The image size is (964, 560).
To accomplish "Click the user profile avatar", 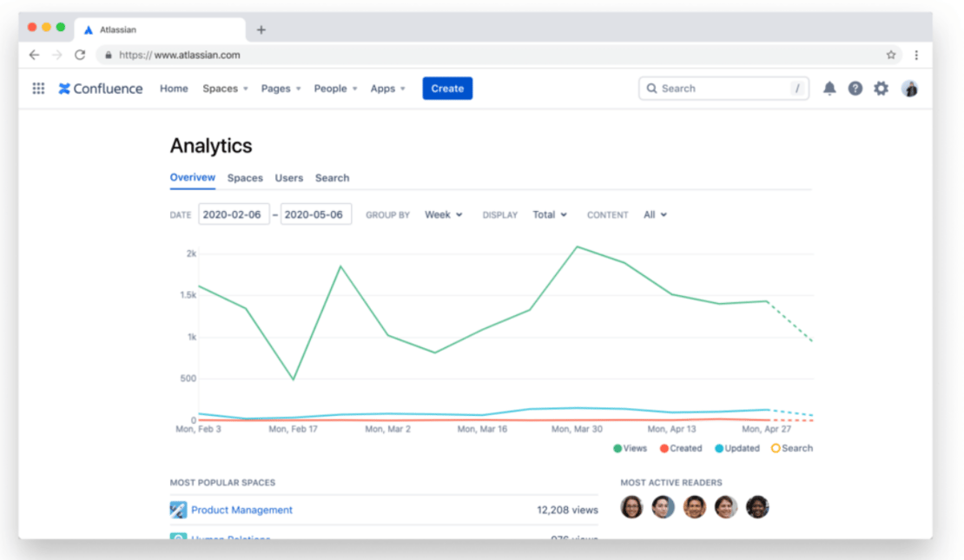I will 909,89.
